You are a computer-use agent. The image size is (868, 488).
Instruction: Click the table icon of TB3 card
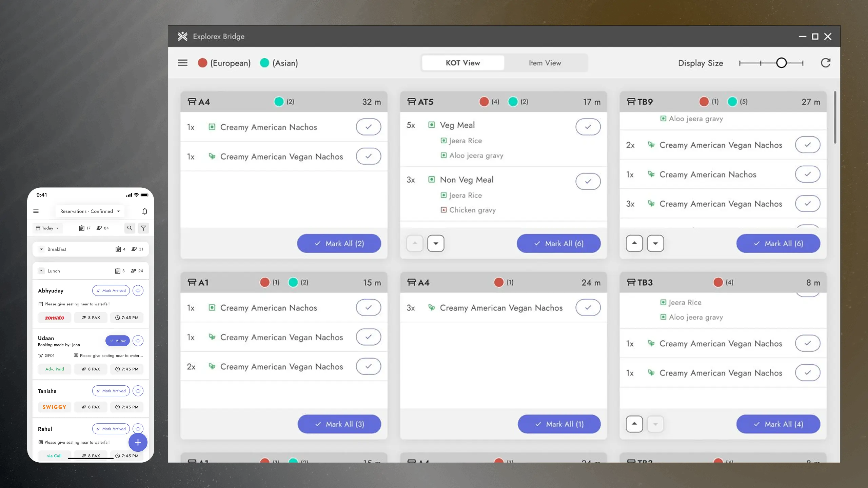click(631, 282)
